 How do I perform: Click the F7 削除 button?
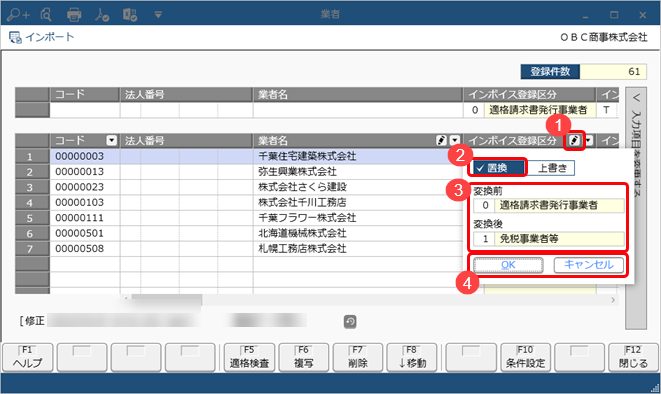(x=358, y=357)
